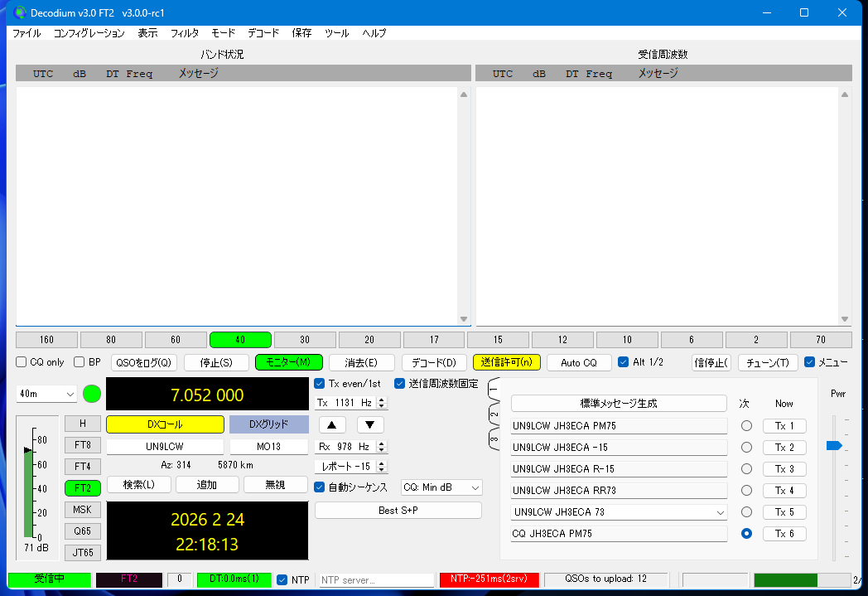Select the Q65 mode button
Image resolution: width=868 pixels, height=596 pixels.
coord(83,531)
